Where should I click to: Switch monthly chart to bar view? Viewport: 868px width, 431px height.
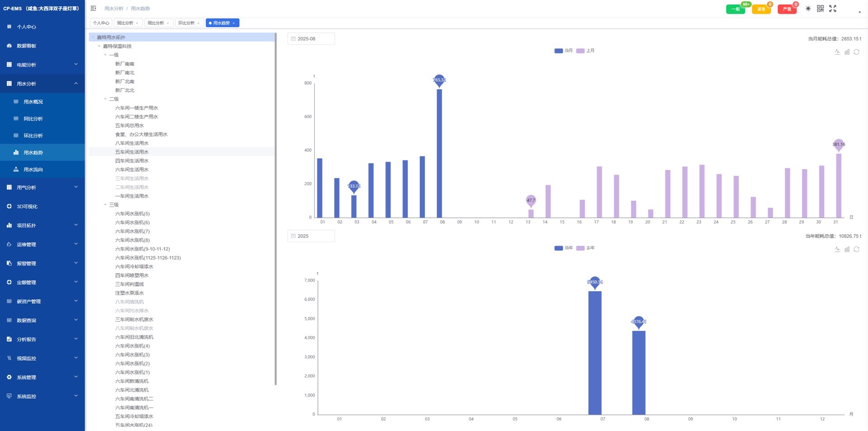[847, 52]
